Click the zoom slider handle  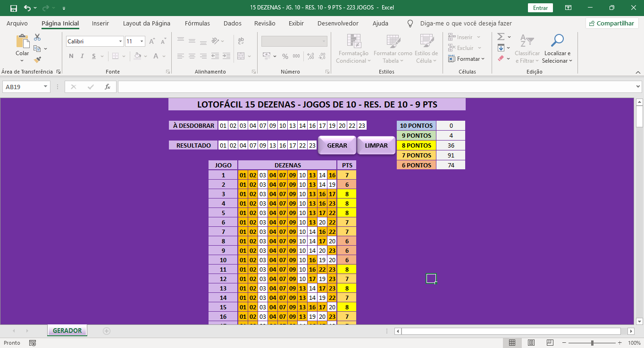(592, 343)
